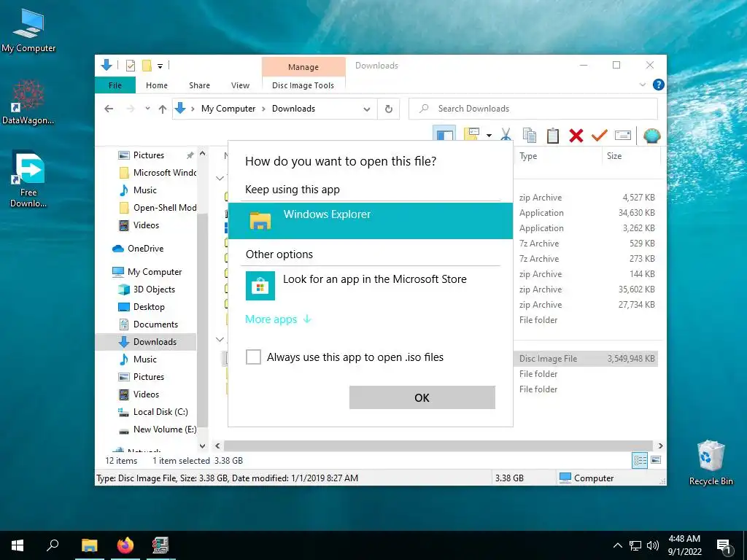747x560 pixels.
Task: Click the Paste clipboard toolbar icon
Action: tap(553, 135)
